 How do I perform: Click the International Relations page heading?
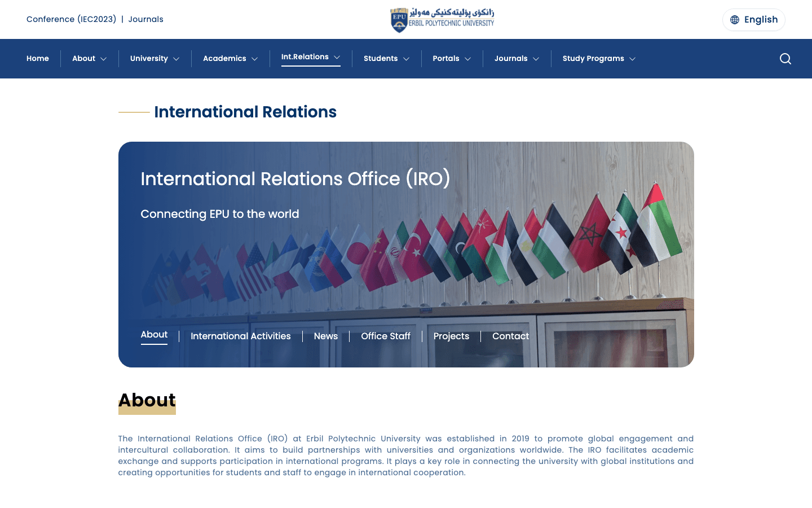point(245,112)
